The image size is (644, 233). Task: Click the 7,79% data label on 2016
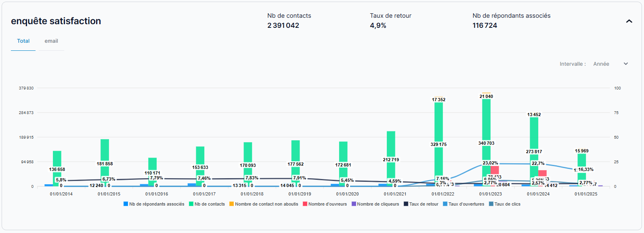coord(156,178)
